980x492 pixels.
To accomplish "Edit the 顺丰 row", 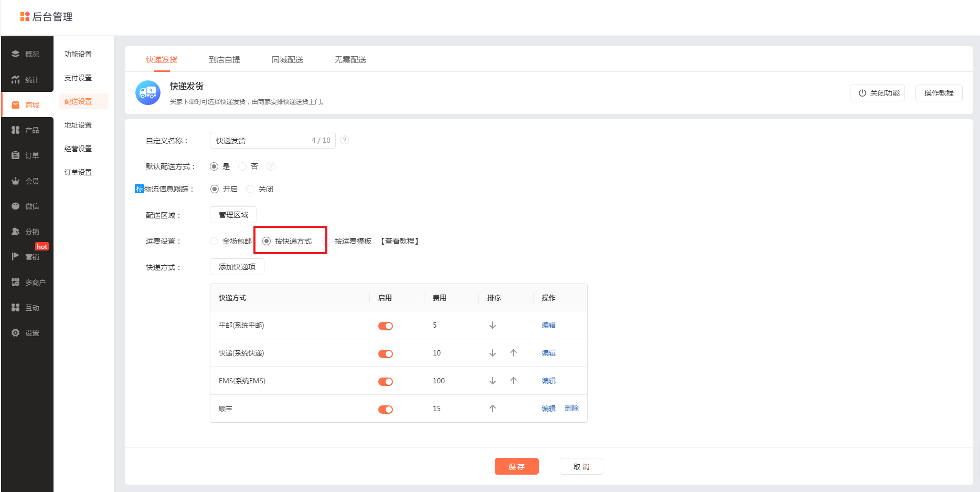I will click(x=549, y=409).
